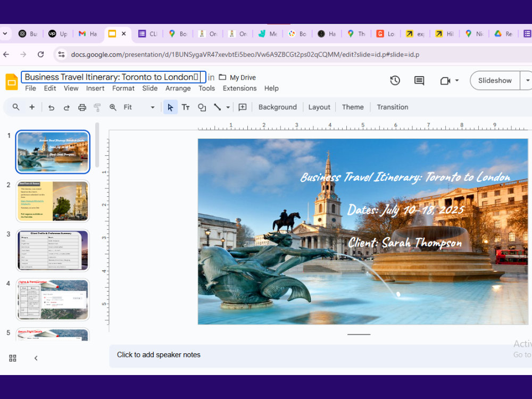The image size is (532, 399).
Task: Switch to the Gmail browser tab
Action: [88, 34]
